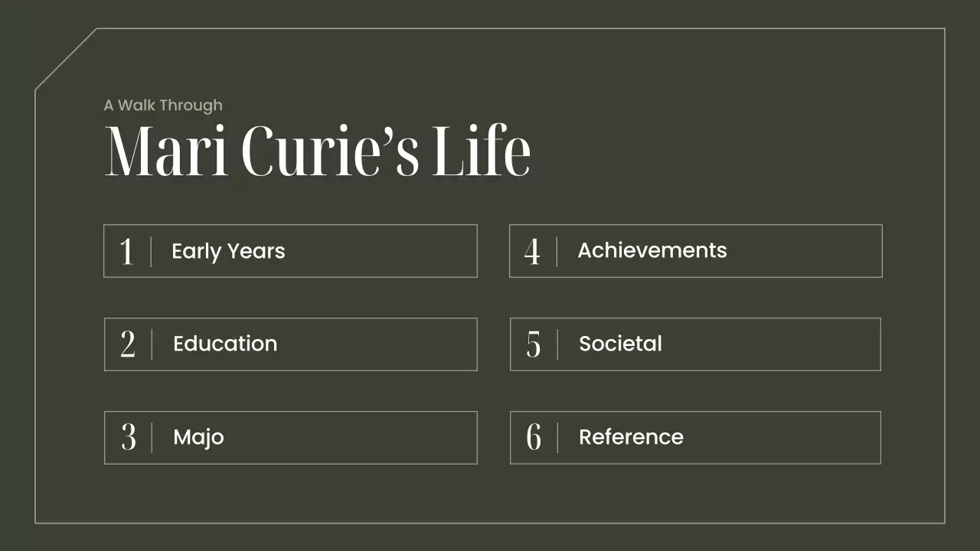This screenshot has width=980, height=551.
Task: Click the "A Walk Through" subtitle text
Action: tap(163, 106)
